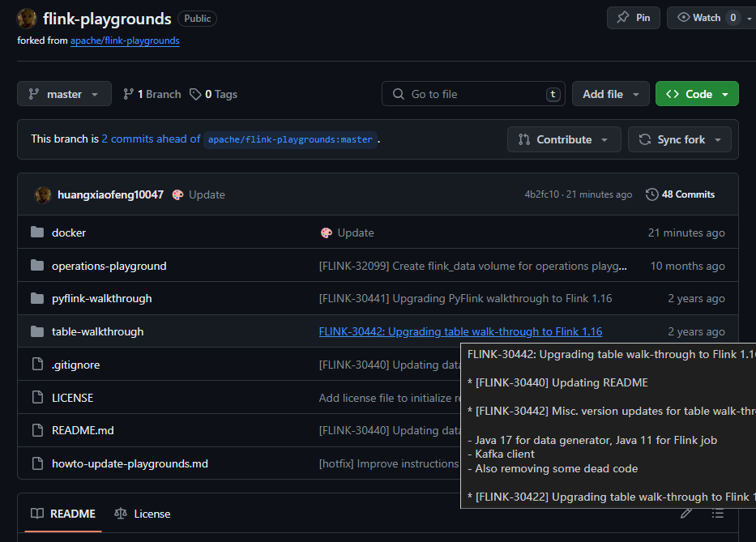Open the docker folder
Viewport: 756px width, 542px height.
[x=69, y=233]
